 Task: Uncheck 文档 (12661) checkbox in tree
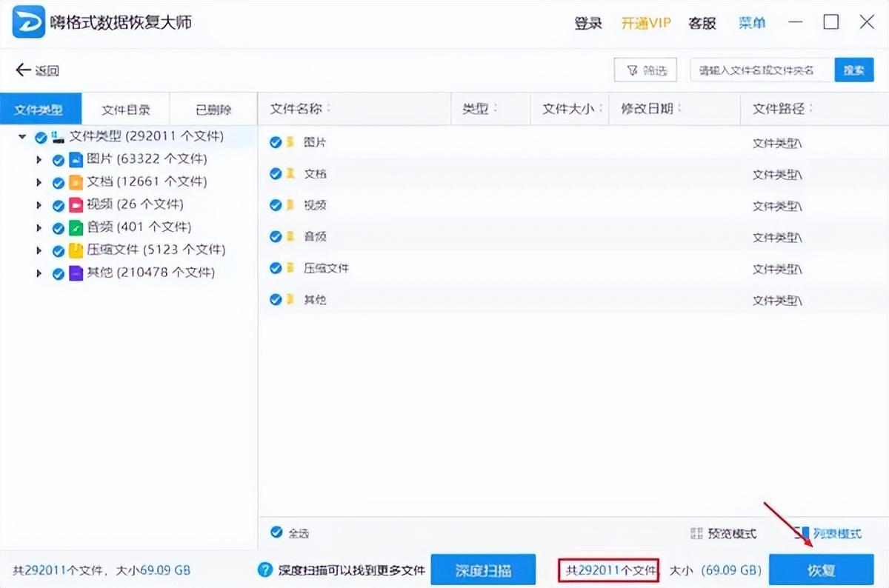59,183
